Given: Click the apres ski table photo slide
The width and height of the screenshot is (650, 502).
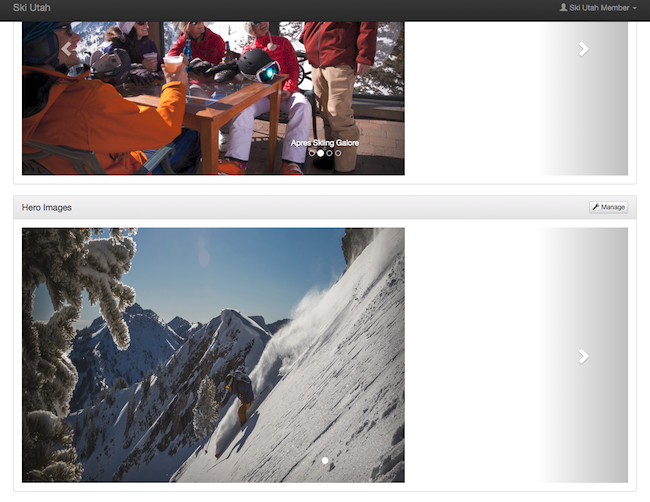Looking at the screenshot, I should (213, 98).
